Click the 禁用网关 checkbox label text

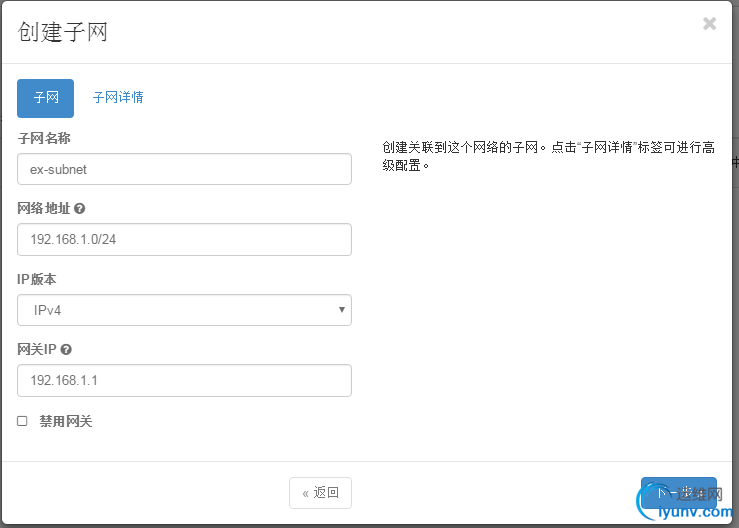coord(65,422)
